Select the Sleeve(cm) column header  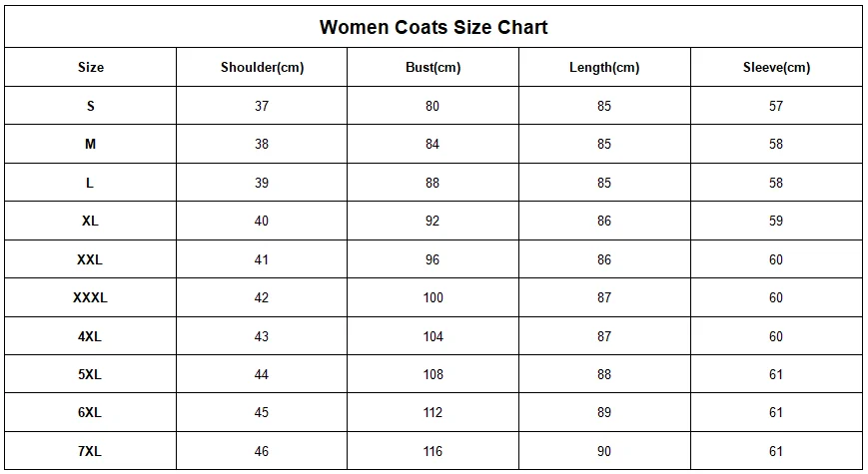pos(776,68)
